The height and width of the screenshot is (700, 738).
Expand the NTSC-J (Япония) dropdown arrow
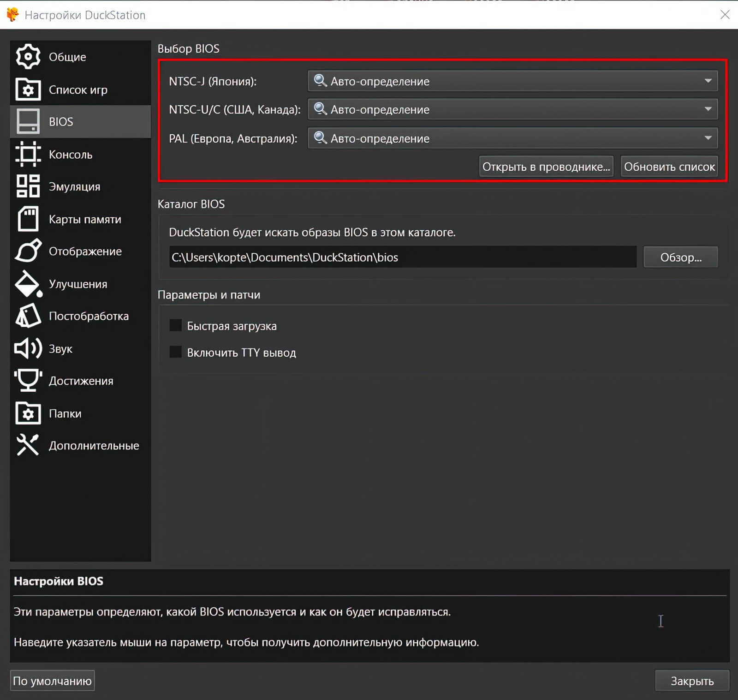click(708, 81)
